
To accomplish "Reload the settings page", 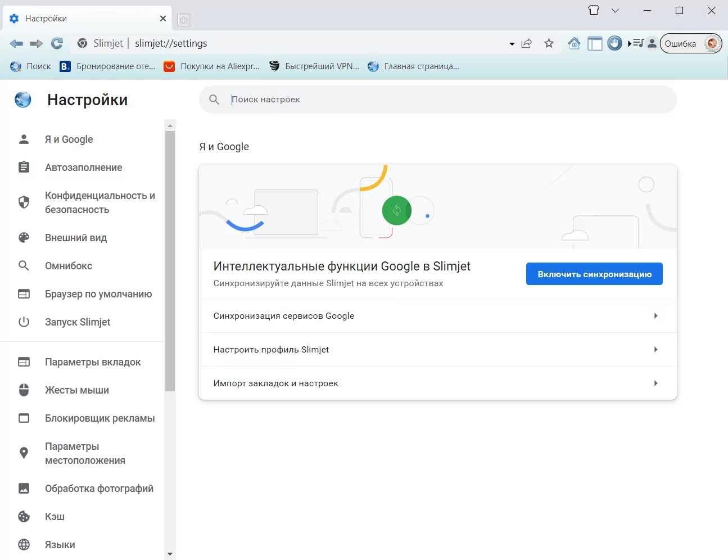I will tap(57, 43).
